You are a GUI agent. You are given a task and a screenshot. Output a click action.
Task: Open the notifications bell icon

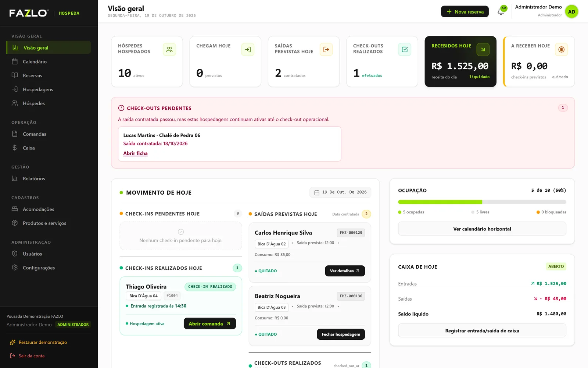click(x=501, y=11)
